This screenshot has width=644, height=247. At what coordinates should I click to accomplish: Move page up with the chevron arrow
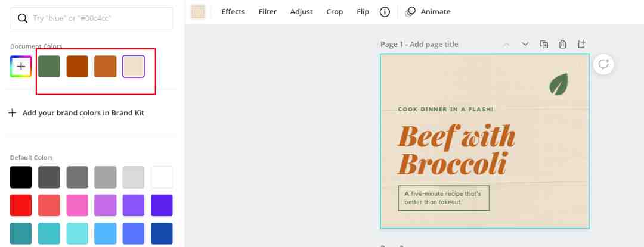(x=506, y=44)
